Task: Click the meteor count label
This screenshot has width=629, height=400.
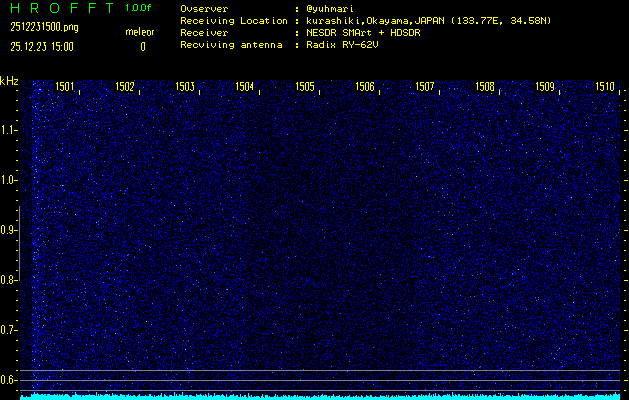Action: click(x=140, y=32)
